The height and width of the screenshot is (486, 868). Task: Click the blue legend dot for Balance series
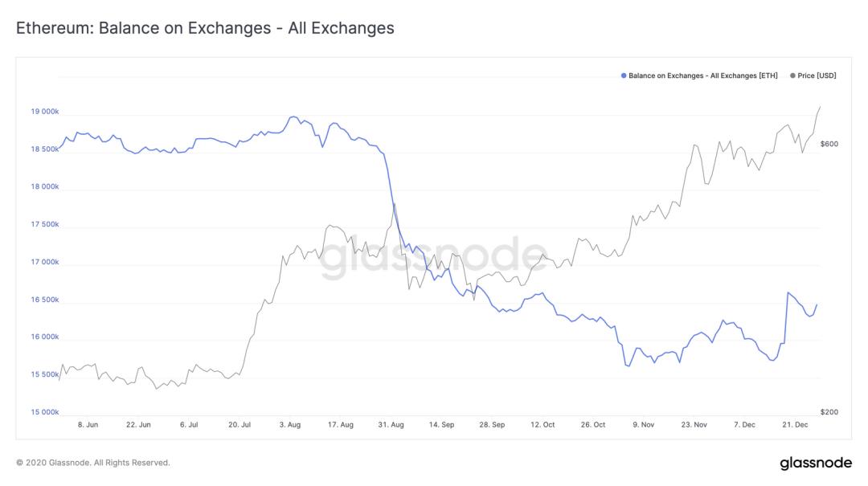[624, 76]
